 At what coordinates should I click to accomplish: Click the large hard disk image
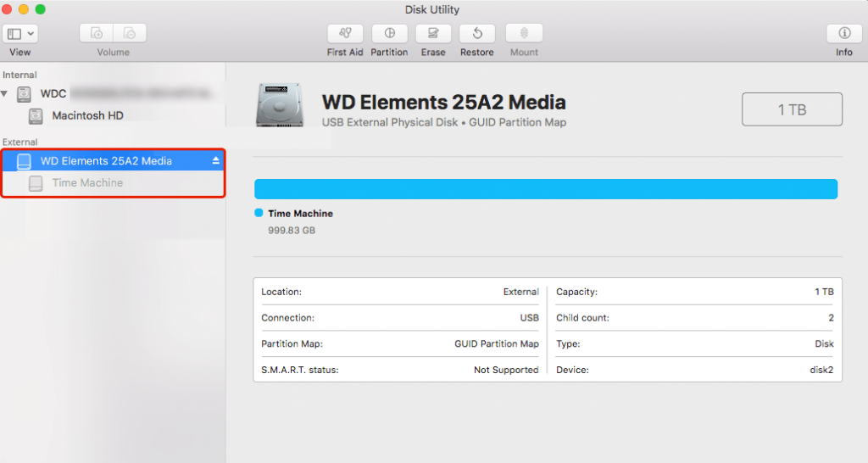tap(280, 105)
